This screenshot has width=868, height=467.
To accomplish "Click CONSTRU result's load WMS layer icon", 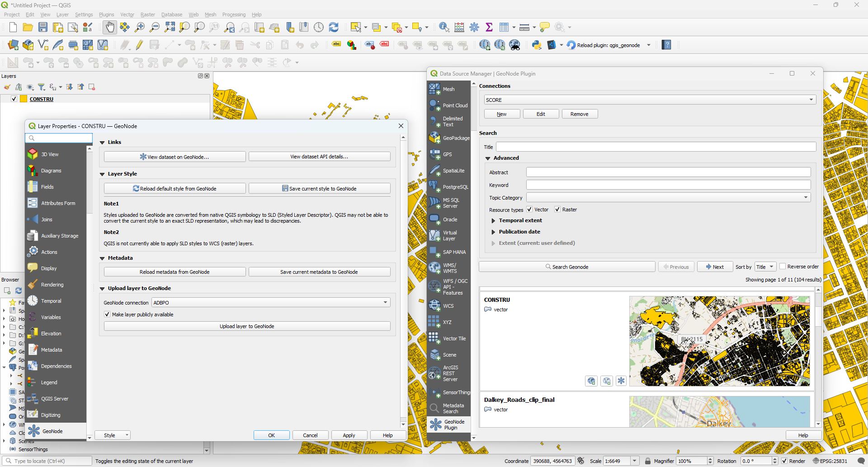I will pos(591,381).
